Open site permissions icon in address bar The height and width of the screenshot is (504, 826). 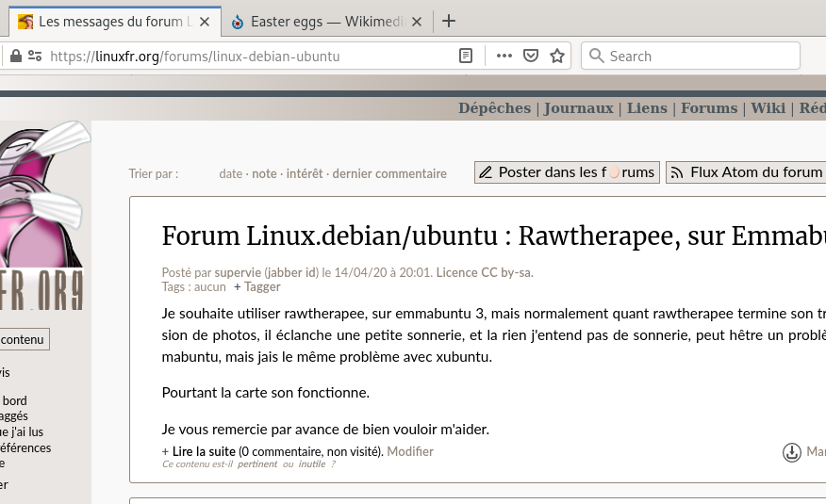(35, 57)
